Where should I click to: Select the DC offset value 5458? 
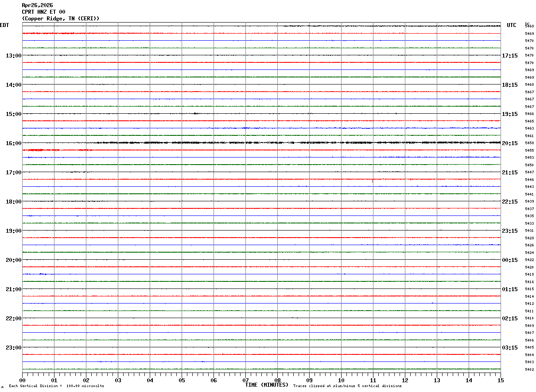point(529,143)
